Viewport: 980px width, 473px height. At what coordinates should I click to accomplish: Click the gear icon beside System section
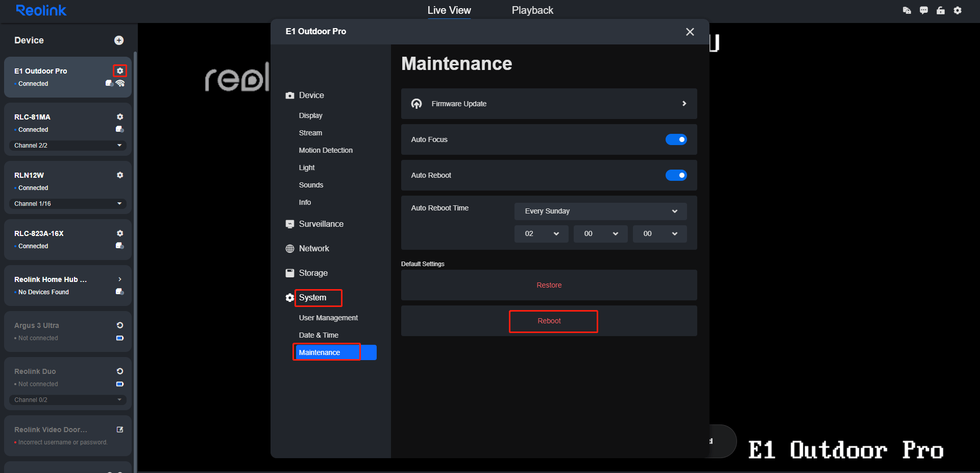tap(290, 298)
